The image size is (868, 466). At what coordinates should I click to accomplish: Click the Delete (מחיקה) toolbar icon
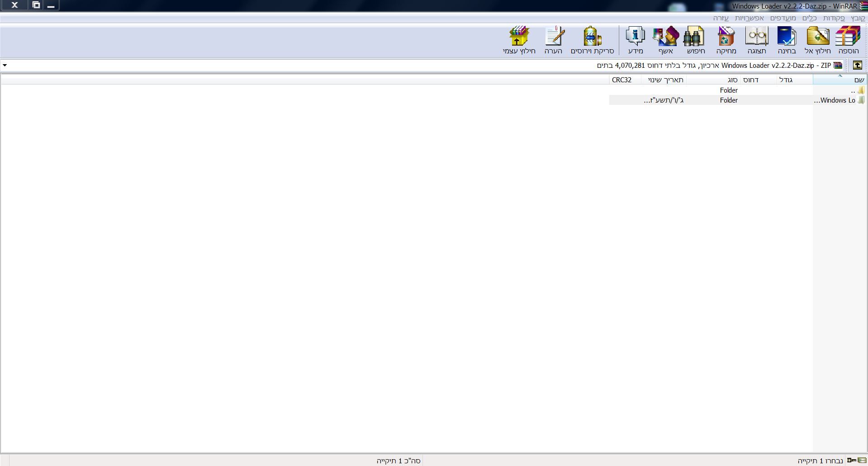[726, 40]
